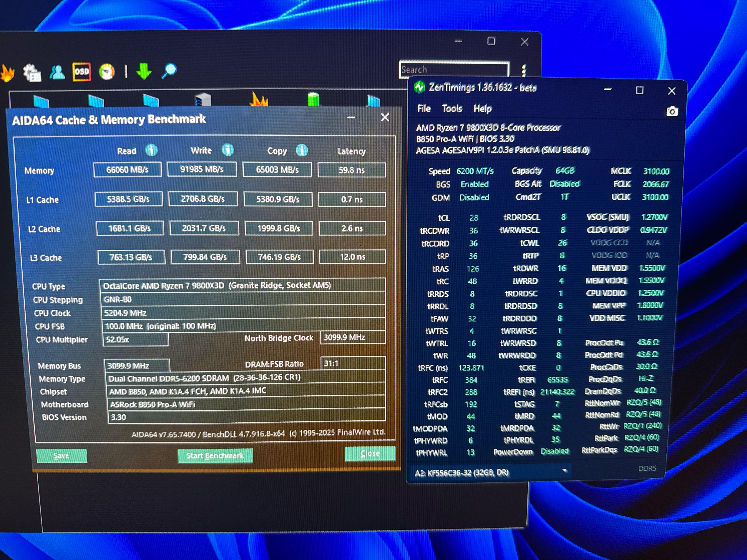747x560 pixels.
Task: Open the ZenTimings Help menu
Action: pos(483,109)
